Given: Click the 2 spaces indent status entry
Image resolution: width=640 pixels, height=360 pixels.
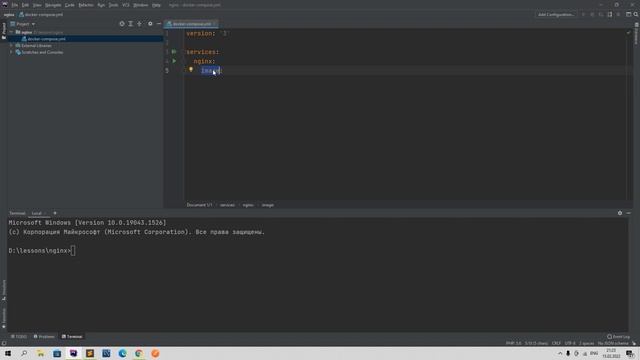Looking at the screenshot, I should click(x=586, y=343).
